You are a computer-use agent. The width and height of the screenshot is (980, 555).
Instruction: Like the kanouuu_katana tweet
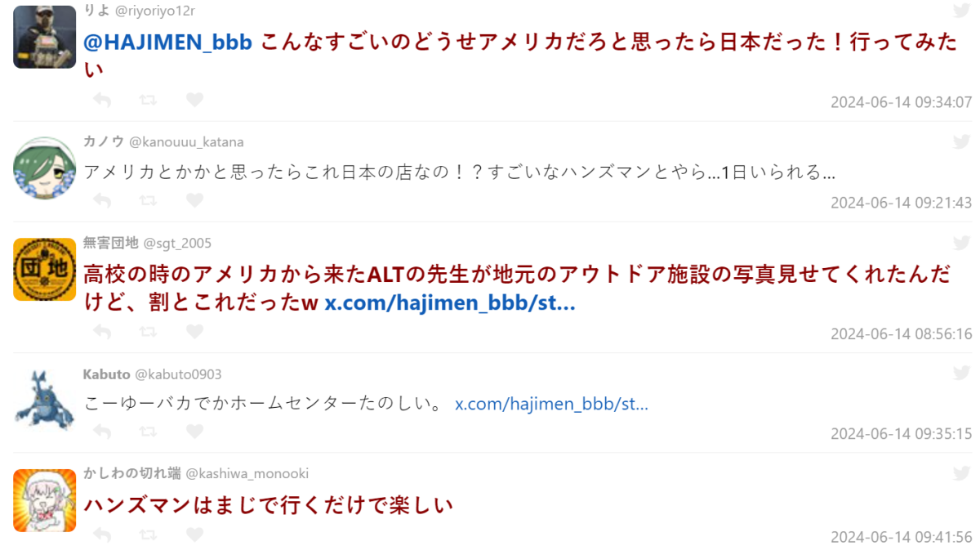[194, 200]
